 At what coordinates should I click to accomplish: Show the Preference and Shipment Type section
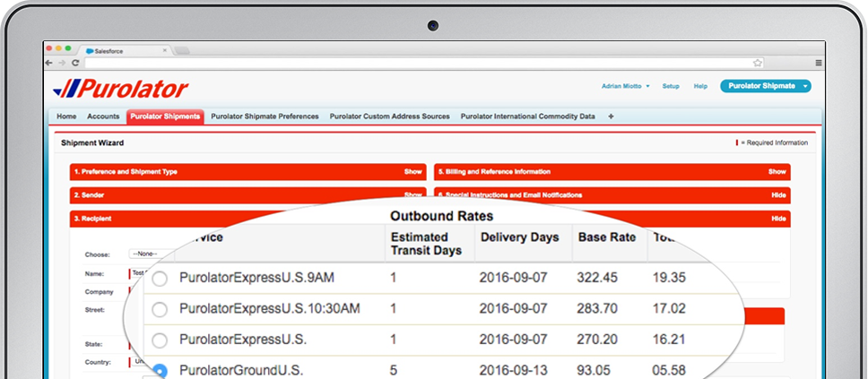(412, 171)
